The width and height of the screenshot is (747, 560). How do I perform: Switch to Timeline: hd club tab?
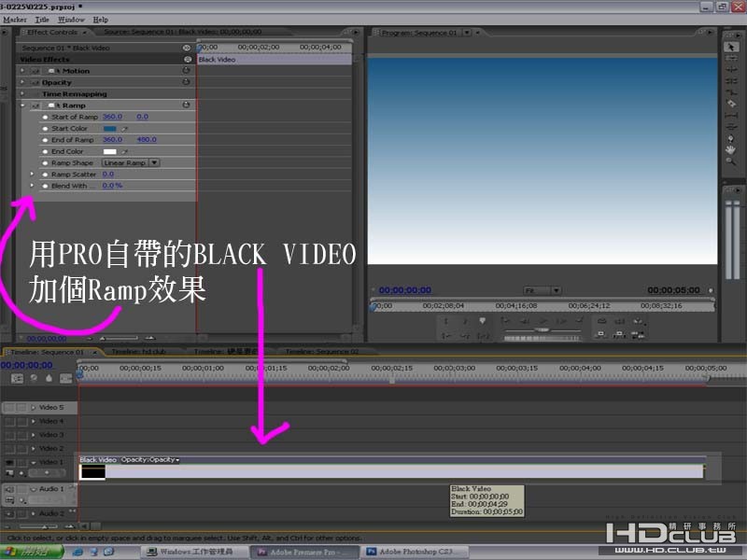[138, 352]
